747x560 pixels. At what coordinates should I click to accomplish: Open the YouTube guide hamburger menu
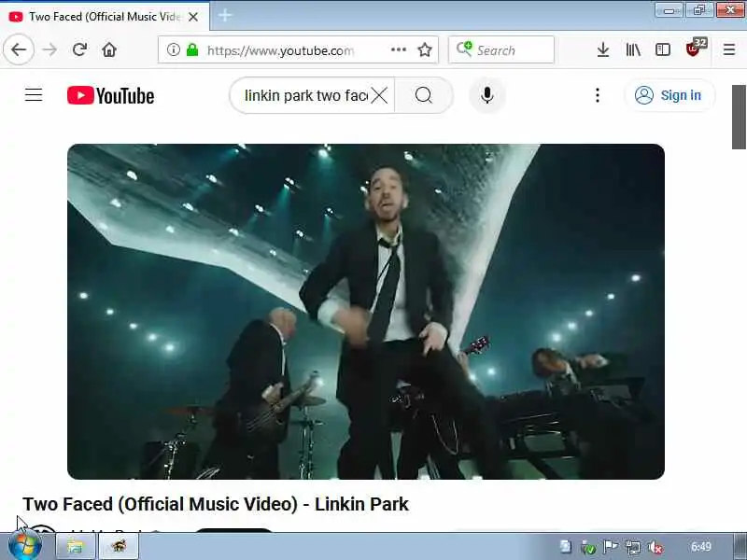point(34,95)
